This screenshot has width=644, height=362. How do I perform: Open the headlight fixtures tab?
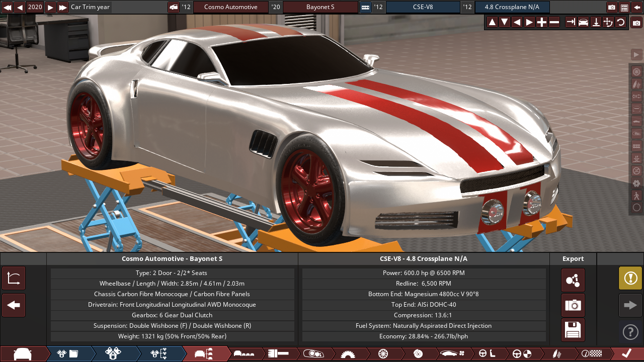pos(313,353)
